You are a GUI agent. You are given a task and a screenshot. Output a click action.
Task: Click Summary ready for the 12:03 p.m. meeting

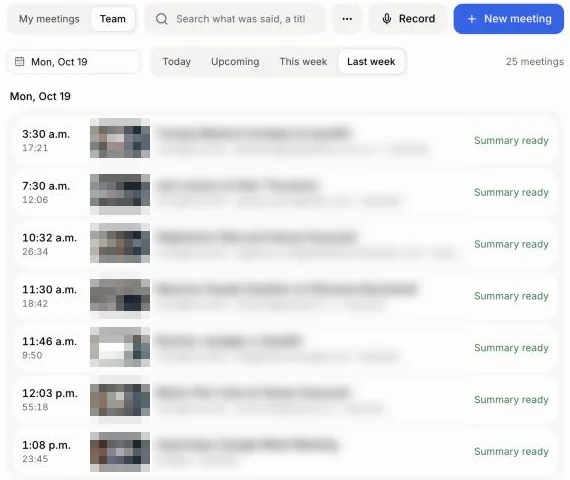[x=511, y=400]
